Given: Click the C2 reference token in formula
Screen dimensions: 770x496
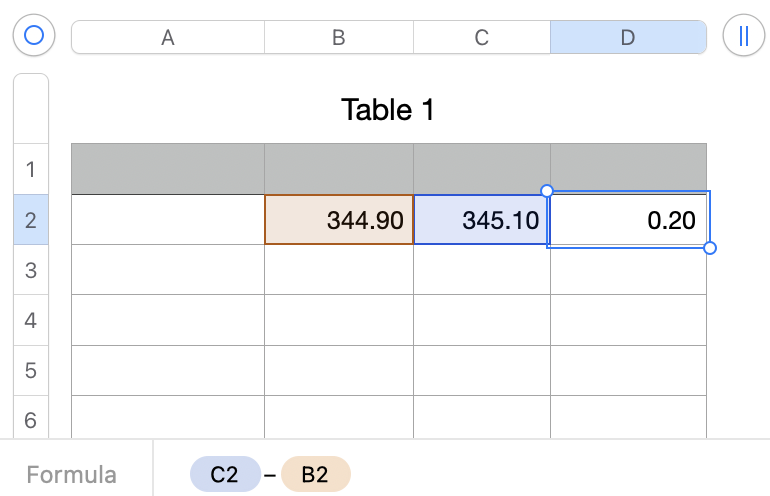Looking at the screenshot, I should tap(225, 475).
